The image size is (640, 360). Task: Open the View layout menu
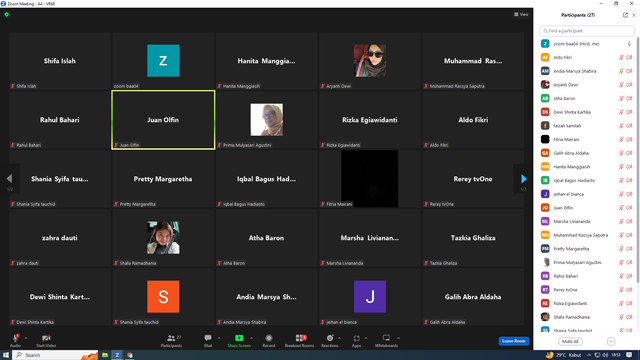(x=521, y=14)
